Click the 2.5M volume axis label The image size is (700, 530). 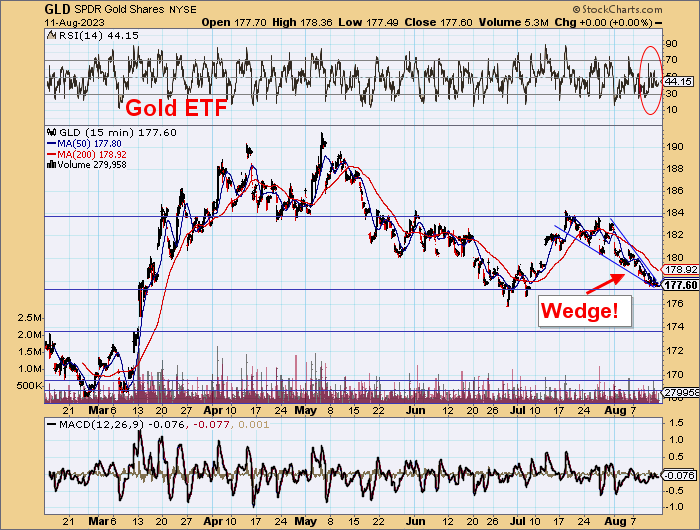pyautogui.click(x=30, y=318)
